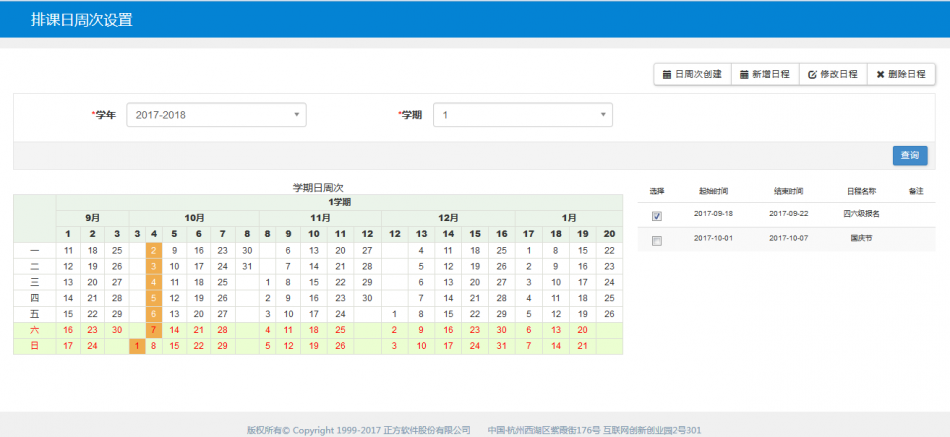Select the 日程名称 column header
The width and height of the screenshot is (950, 437).
tap(860, 191)
